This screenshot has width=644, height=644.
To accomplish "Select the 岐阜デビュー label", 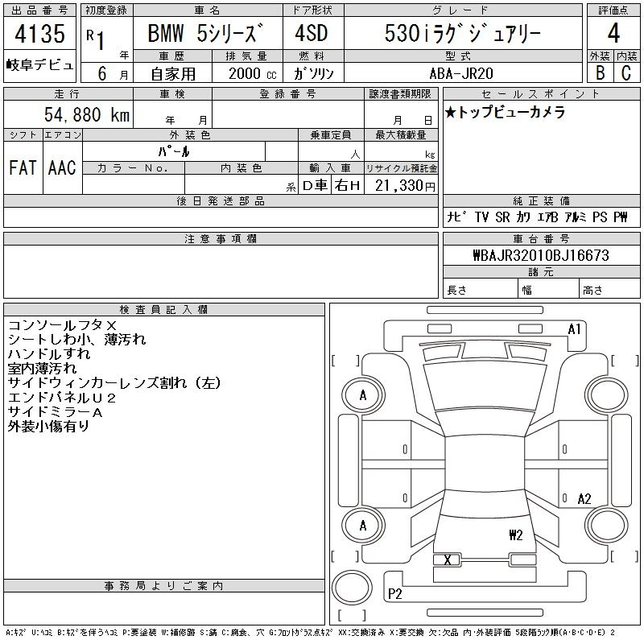I will [x=39, y=65].
